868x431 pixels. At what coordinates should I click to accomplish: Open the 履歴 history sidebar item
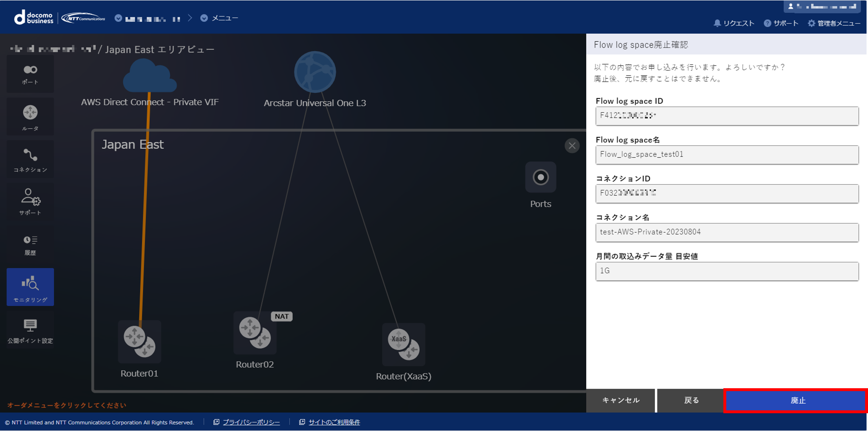(x=30, y=245)
